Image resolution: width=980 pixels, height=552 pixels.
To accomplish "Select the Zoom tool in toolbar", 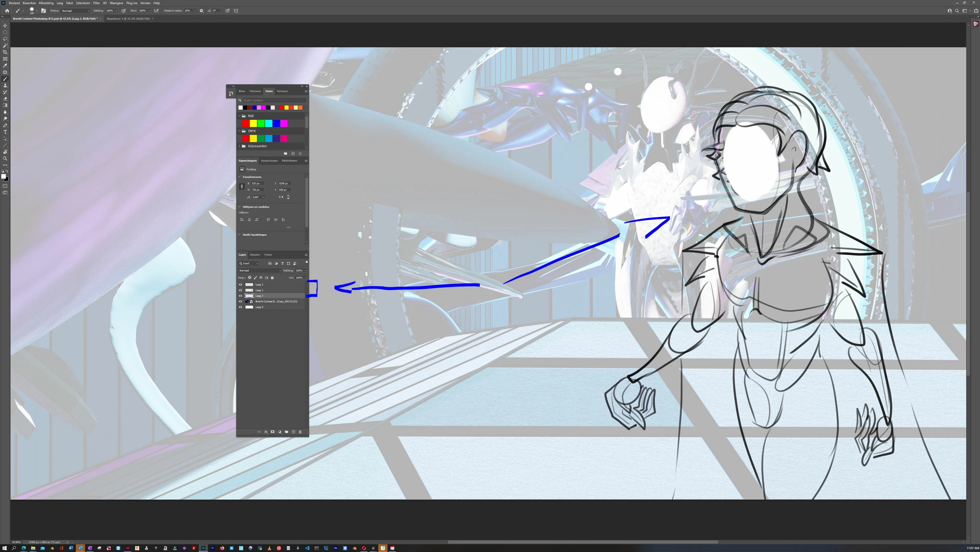I will click(x=5, y=158).
